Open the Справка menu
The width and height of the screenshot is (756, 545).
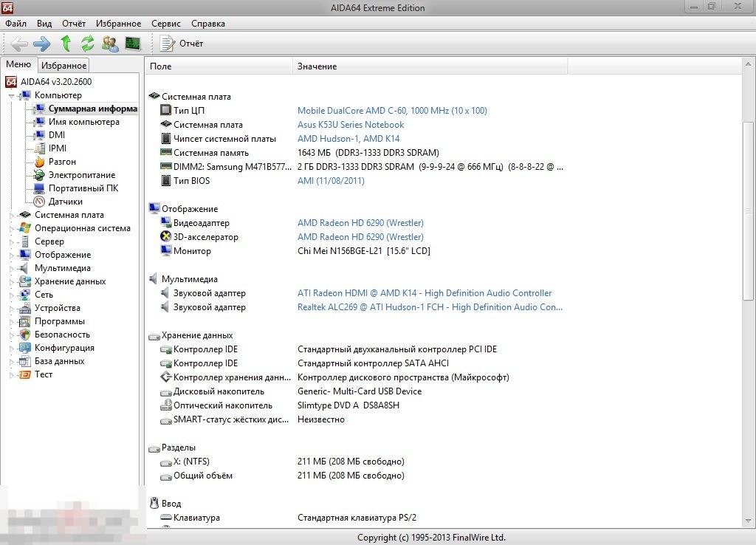click(207, 24)
